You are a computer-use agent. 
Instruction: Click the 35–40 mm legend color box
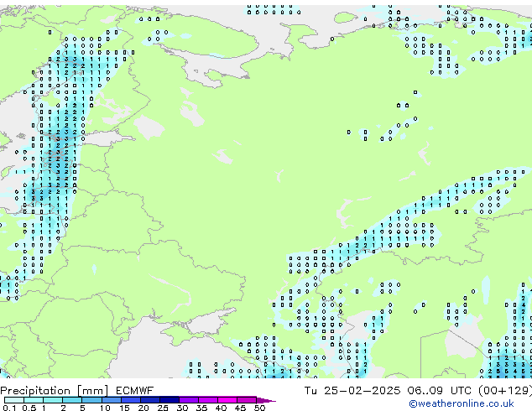point(208,400)
